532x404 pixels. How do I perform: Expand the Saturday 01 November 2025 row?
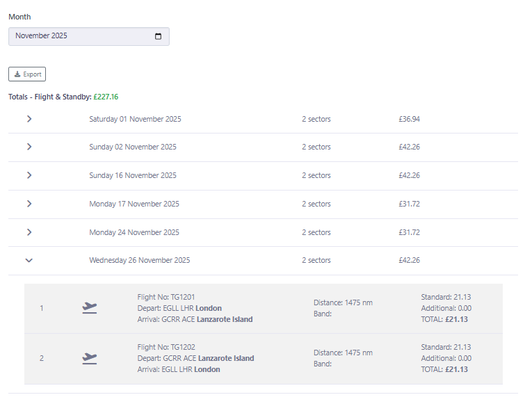(x=29, y=119)
